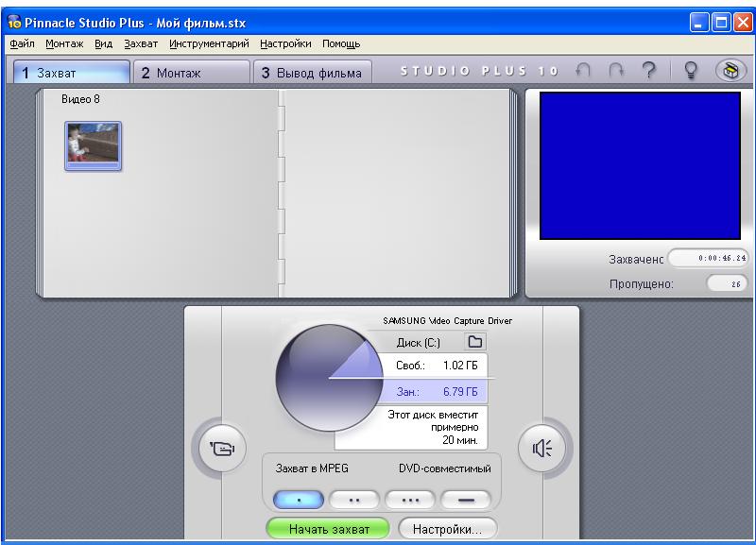This screenshot has height=545, width=756.
Task: Switch to 2 Монтаж tab
Action: pyautogui.click(x=192, y=73)
